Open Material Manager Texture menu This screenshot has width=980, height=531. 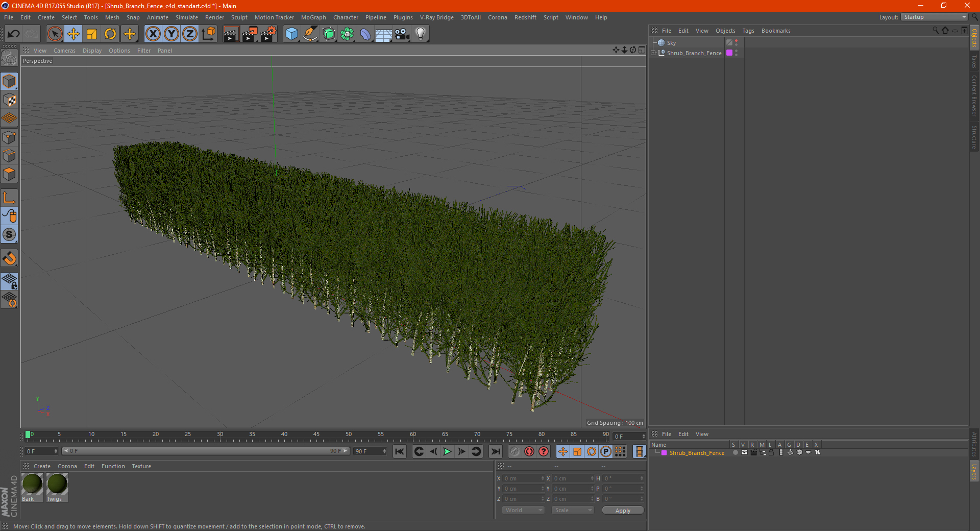tap(141, 466)
